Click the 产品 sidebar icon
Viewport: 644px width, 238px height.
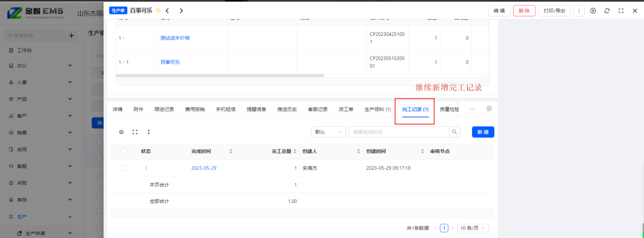coord(11,99)
